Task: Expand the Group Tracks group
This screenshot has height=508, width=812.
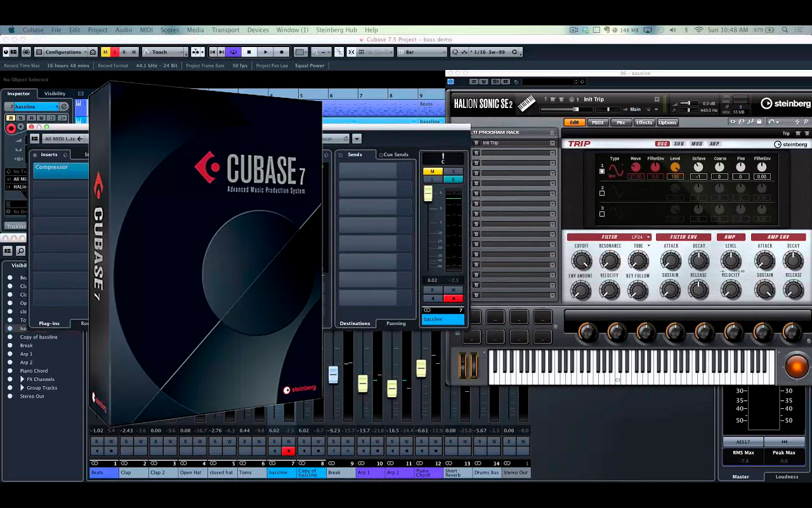Action: pos(22,387)
